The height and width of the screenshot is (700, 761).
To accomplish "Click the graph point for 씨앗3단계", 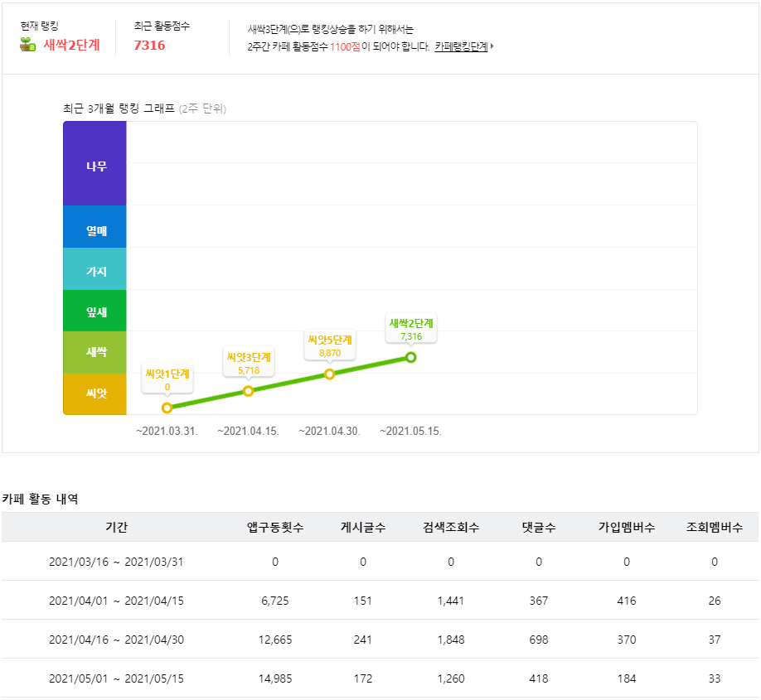I will 248,391.
